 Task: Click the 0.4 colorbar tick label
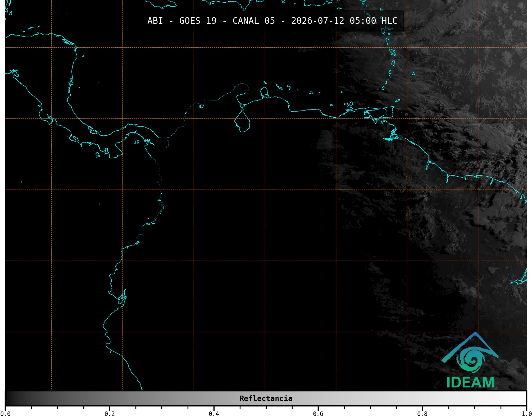click(214, 414)
